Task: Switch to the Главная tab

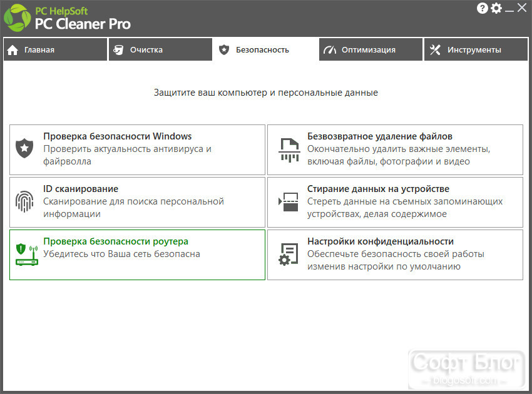Action: tap(55, 49)
